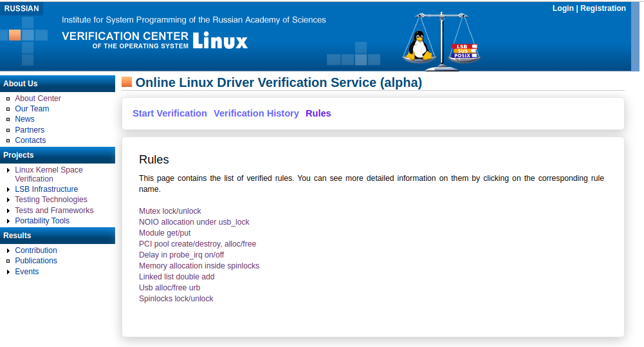View the Linked list double add rule

coord(177,277)
